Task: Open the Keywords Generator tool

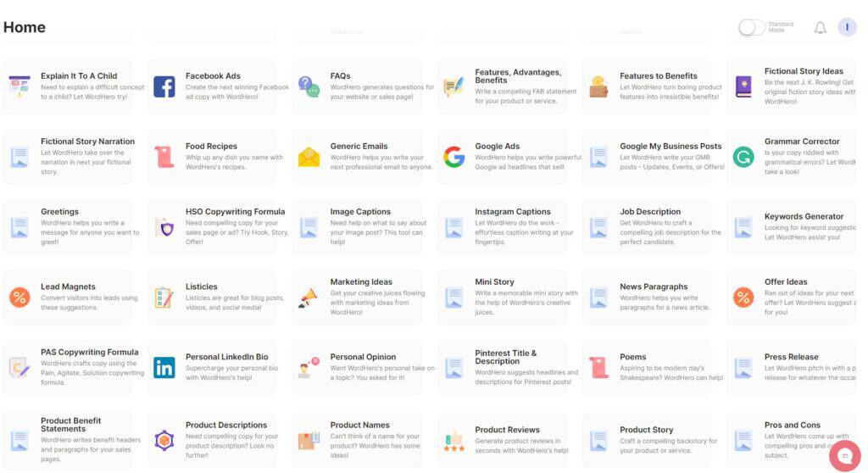Action: (792, 227)
